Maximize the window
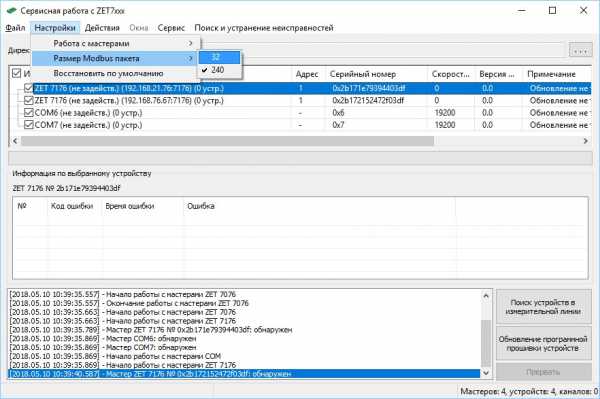This screenshot has height=399, width=600. point(553,11)
